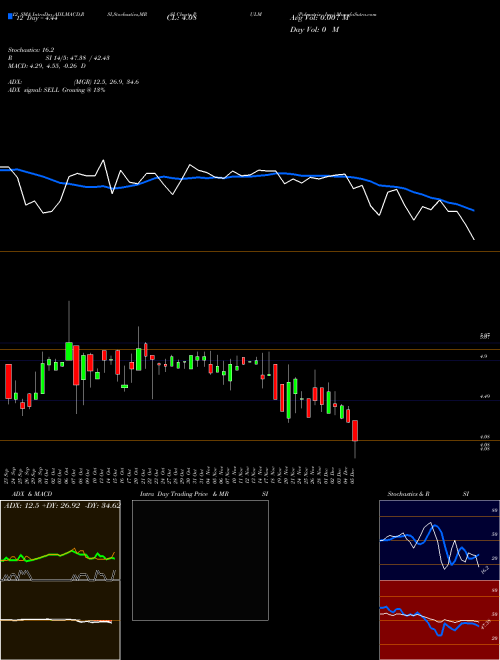This screenshot has width=500, height=660.
Task: Click the '(MGR) 12.5, 26.9, 34.6' ADX values
Action: point(106,82)
